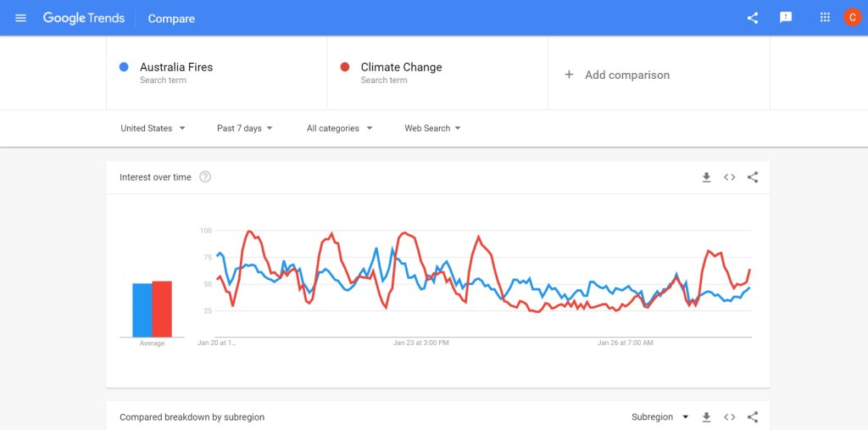This screenshot has height=430, width=868.
Task: Go to Google Trends home logo
Action: (x=84, y=18)
